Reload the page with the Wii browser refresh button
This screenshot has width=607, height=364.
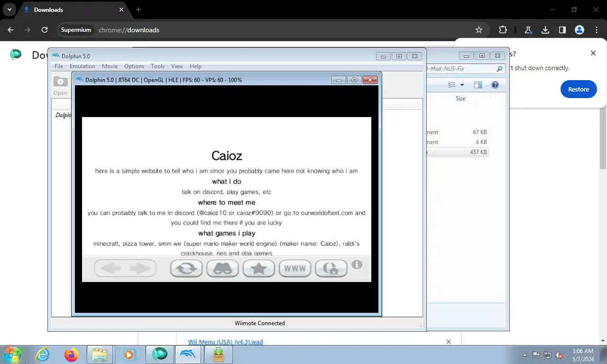point(186,269)
